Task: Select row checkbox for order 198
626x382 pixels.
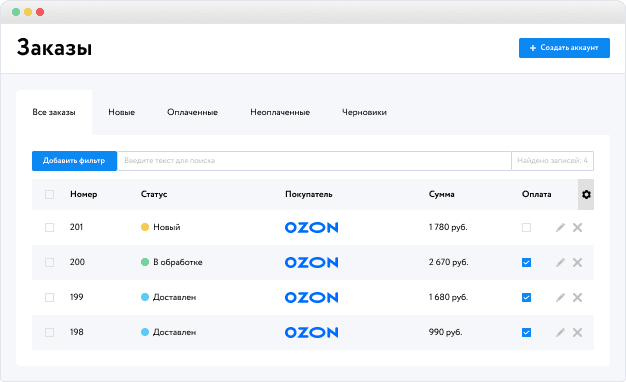Action: (x=50, y=333)
